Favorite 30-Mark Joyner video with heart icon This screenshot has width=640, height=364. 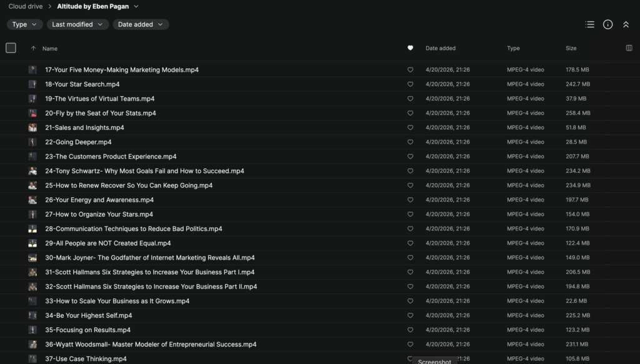(410, 258)
